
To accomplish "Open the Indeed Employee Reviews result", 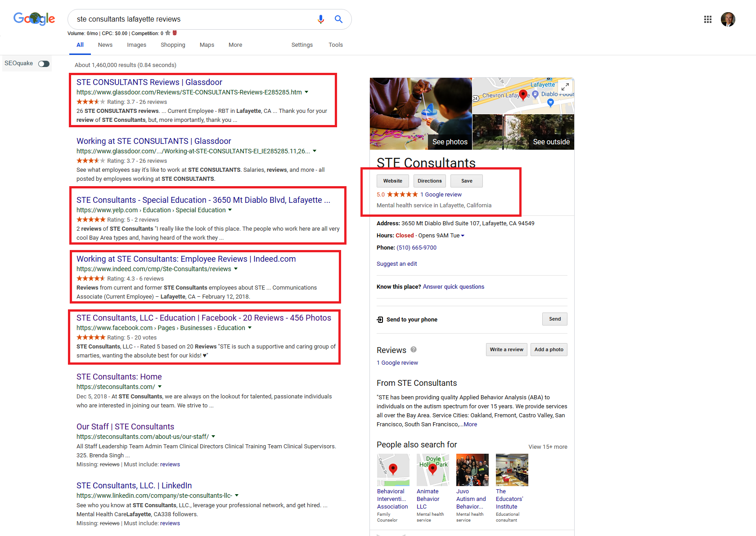I will (x=186, y=259).
